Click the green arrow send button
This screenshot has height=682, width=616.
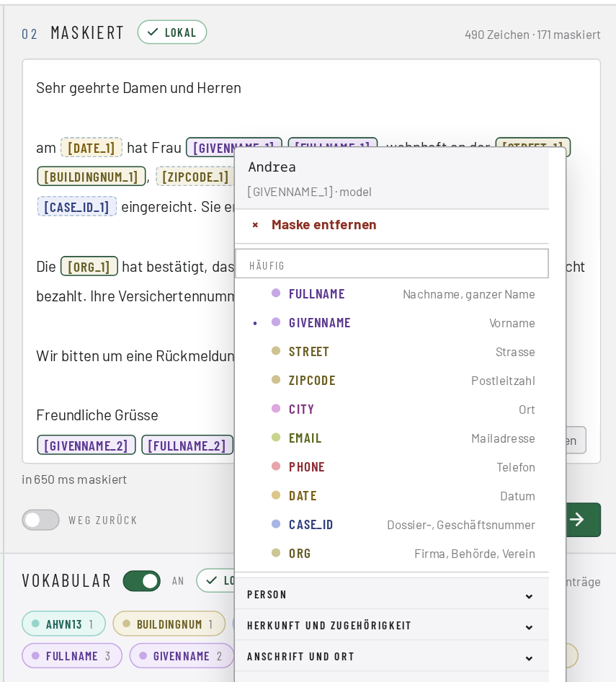click(584, 519)
